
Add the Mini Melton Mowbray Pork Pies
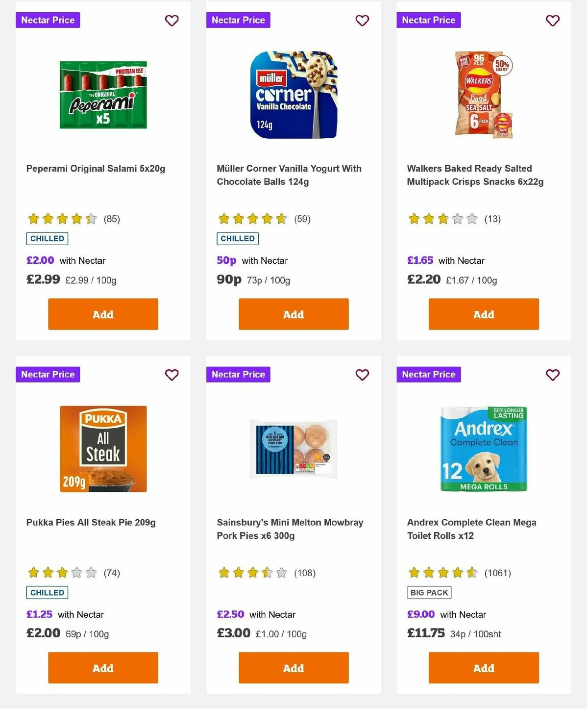[x=293, y=667]
